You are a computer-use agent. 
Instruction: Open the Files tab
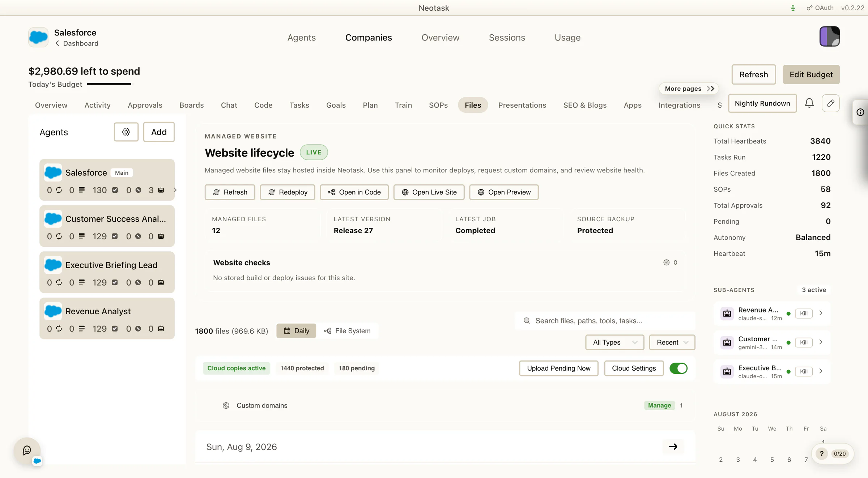(x=473, y=105)
